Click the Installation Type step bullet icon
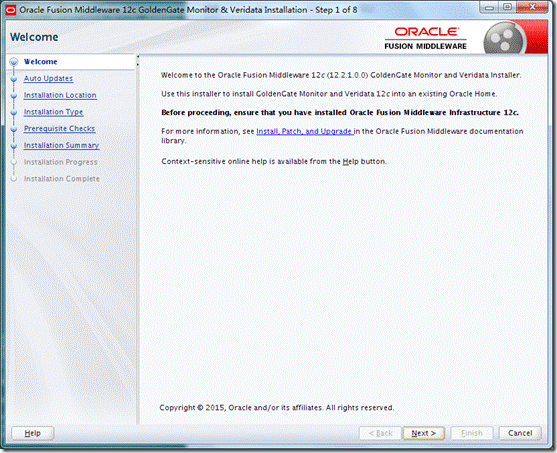The width and height of the screenshot is (557, 453). tap(14, 112)
